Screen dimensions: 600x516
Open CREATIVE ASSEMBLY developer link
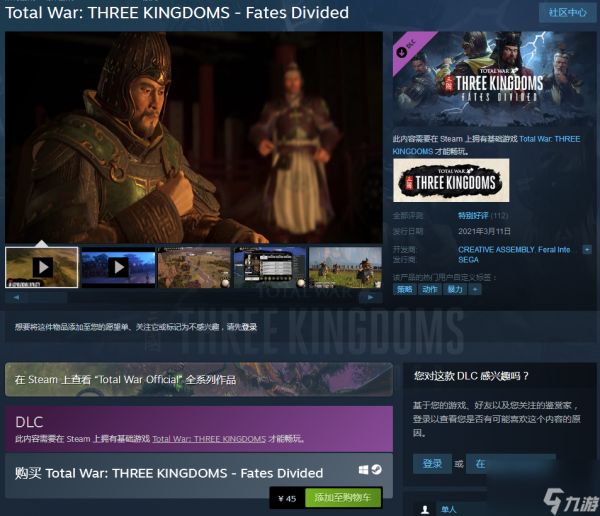(496, 250)
